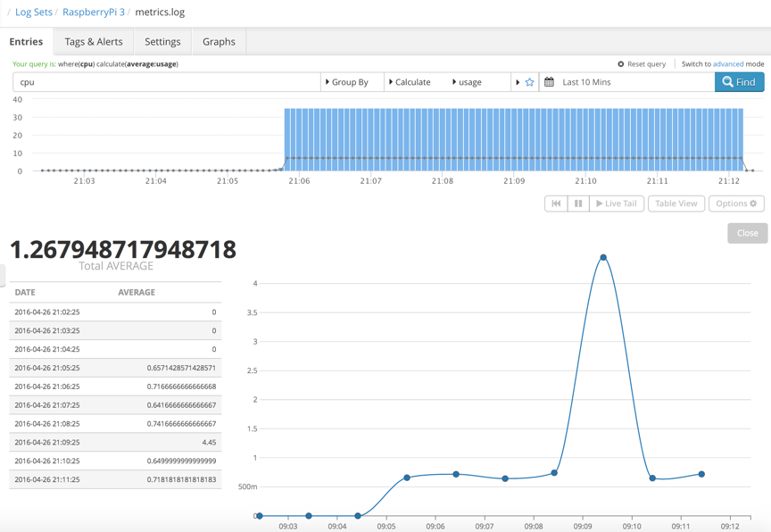Click the 4.45 peak data point
771x532 pixels.
tap(603, 258)
